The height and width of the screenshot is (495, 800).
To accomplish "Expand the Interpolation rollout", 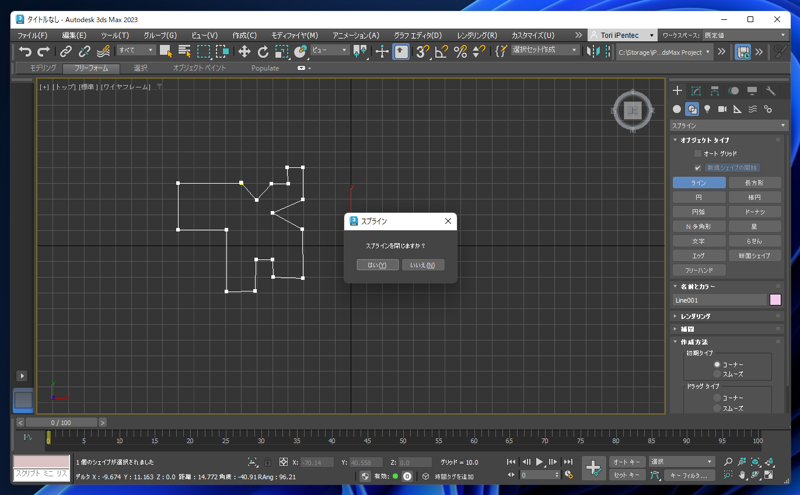I will [x=728, y=329].
